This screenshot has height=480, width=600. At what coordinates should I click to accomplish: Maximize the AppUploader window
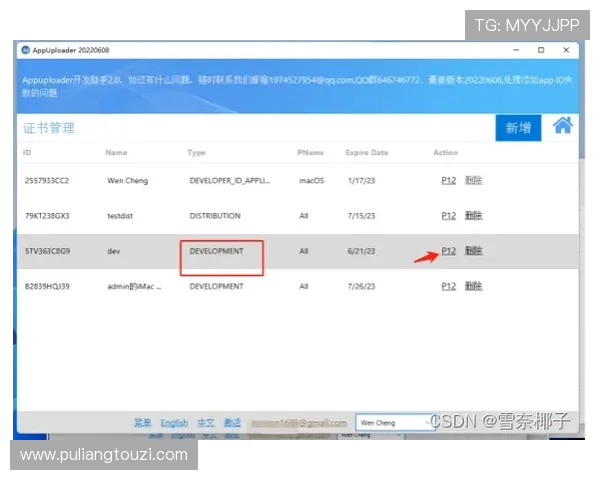pyautogui.click(x=541, y=50)
